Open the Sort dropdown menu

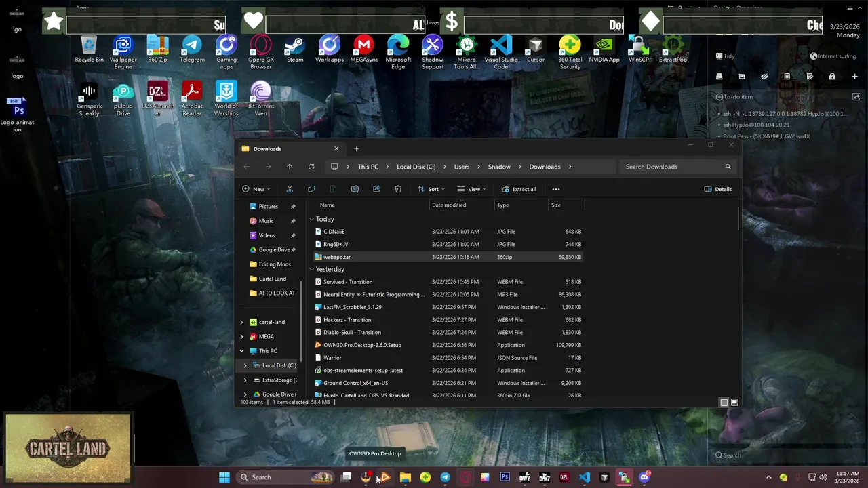click(x=431, y=189)
